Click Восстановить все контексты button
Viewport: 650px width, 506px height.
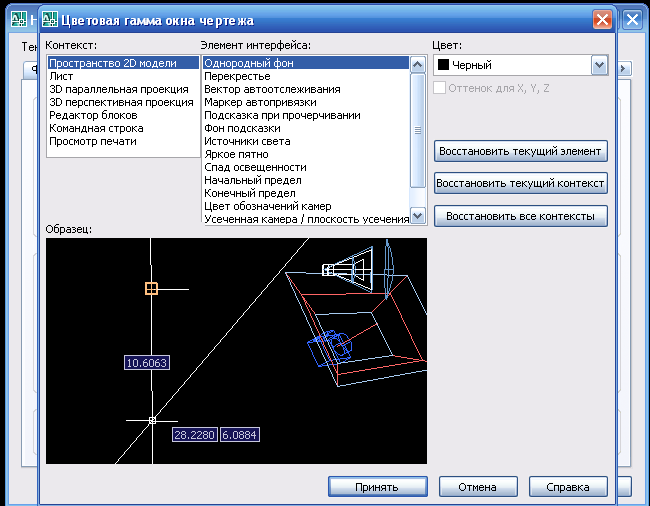click(521, 216)
